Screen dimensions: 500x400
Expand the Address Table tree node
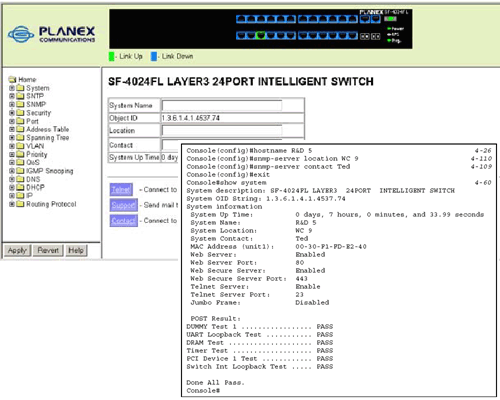12,129
